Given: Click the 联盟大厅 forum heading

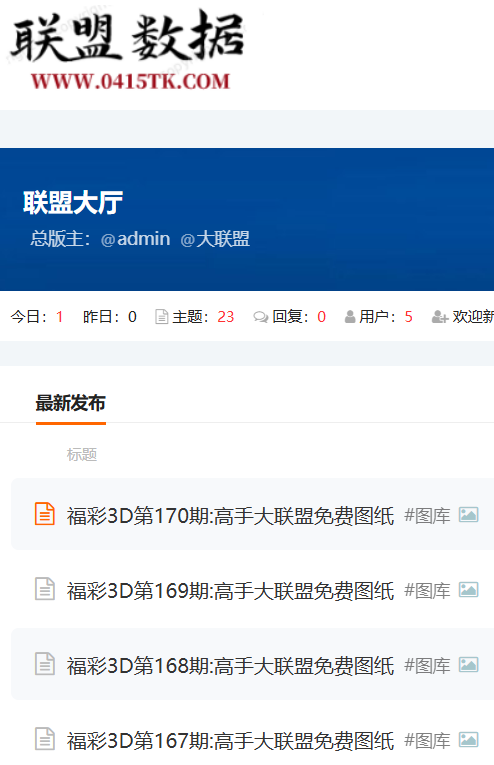Looking at the screenshot, I should [73, 202].
